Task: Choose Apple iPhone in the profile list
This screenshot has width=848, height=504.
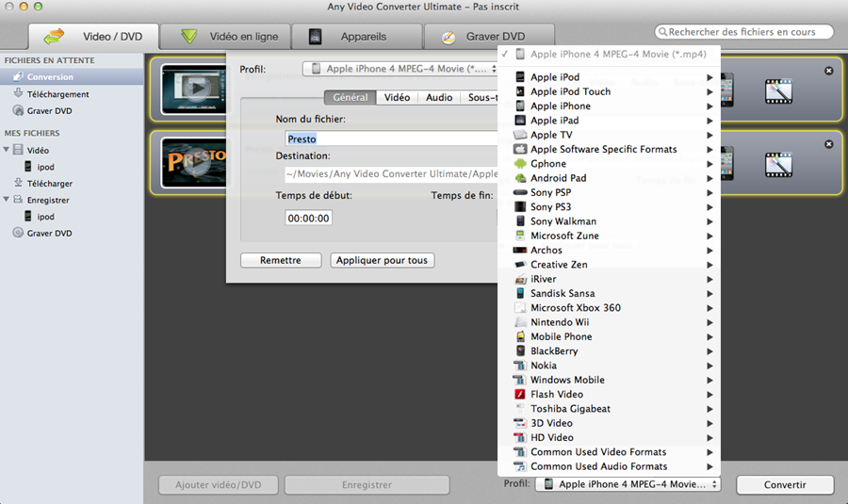Action: click(609, 106)
